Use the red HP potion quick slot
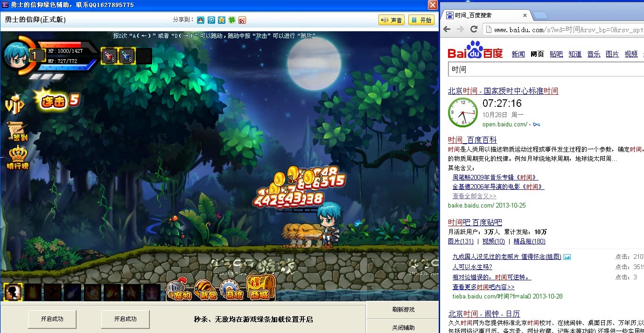 [109, 56]
